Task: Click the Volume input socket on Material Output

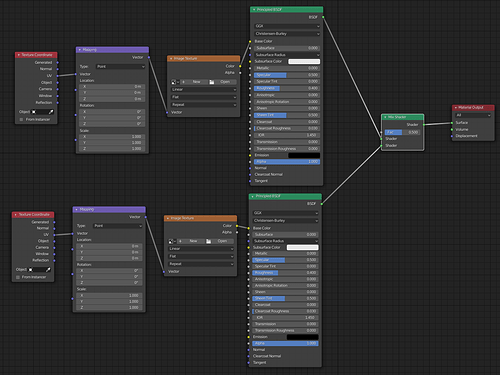Action: (452, 129)
